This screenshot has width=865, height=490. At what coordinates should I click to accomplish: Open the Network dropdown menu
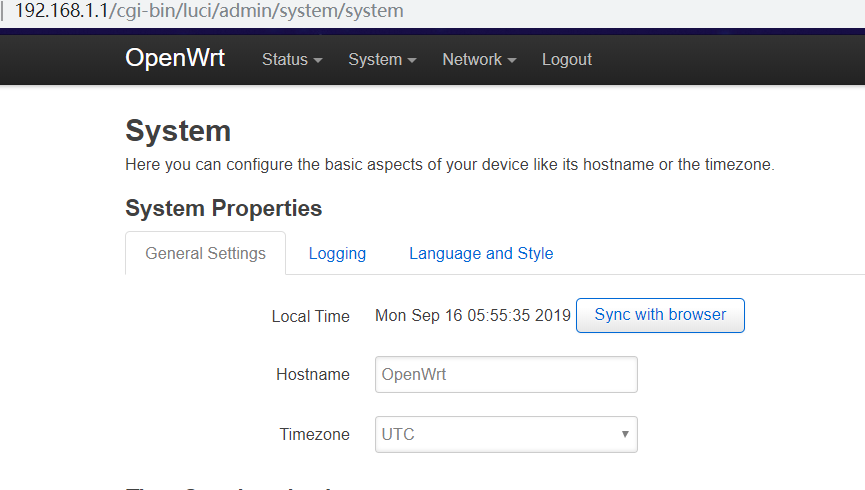(479, 60)
